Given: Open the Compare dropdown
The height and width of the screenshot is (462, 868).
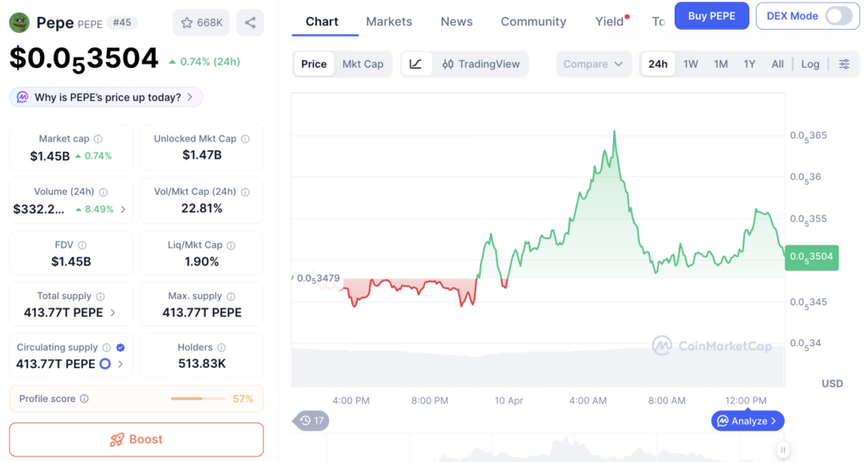Looking at the screenshot, I should [x=593, y=64].
